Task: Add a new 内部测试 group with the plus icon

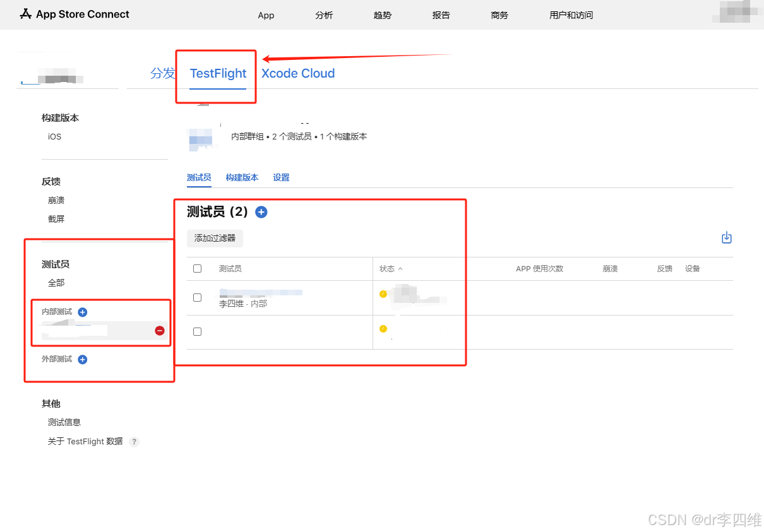Action: click(x=83, y=312)
